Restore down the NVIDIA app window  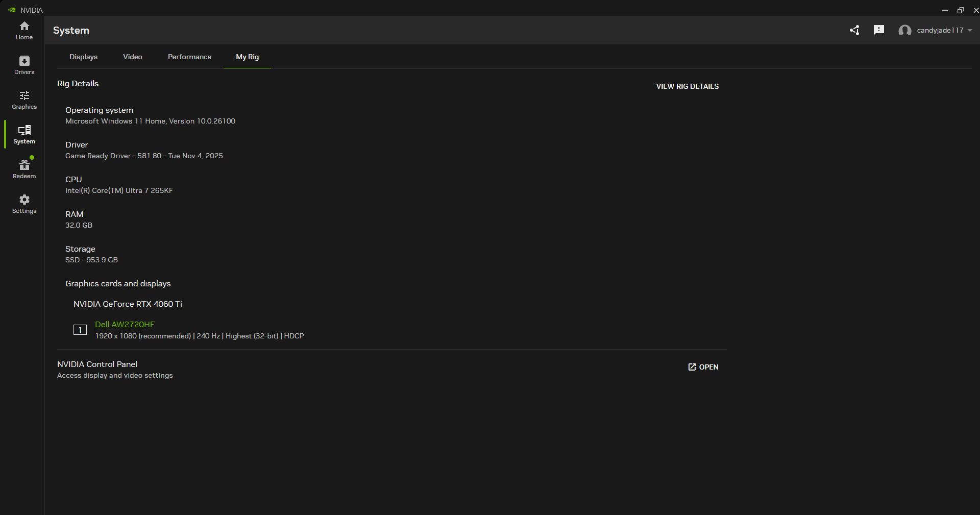click(x=960, y=10)
